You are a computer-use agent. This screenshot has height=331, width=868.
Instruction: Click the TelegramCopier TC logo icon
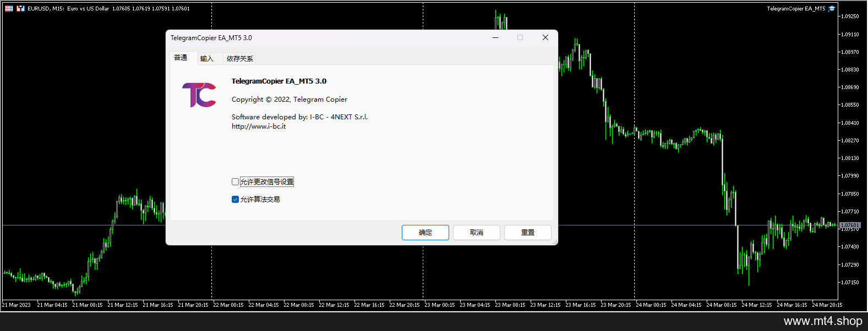pyautogui.click(x=199, y=95)
